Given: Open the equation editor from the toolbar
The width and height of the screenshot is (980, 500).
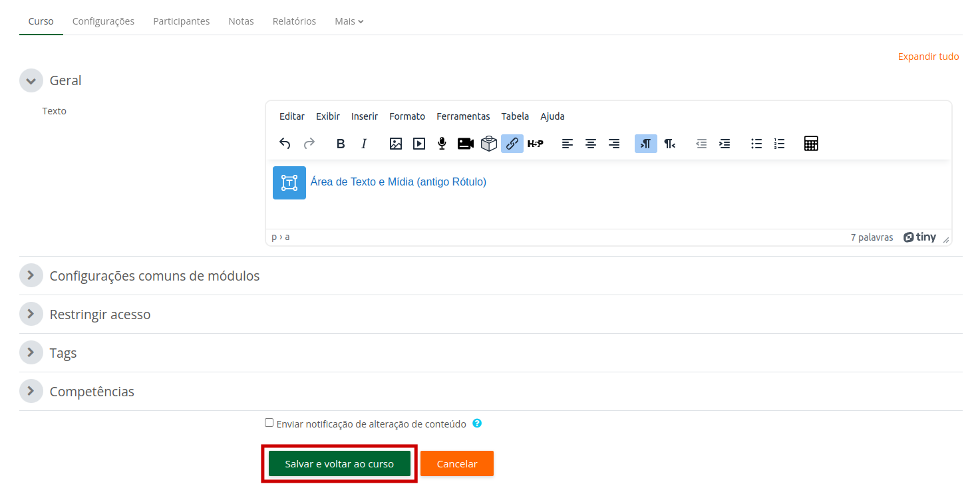Looking at the screenshot, I should coord(811,143).
